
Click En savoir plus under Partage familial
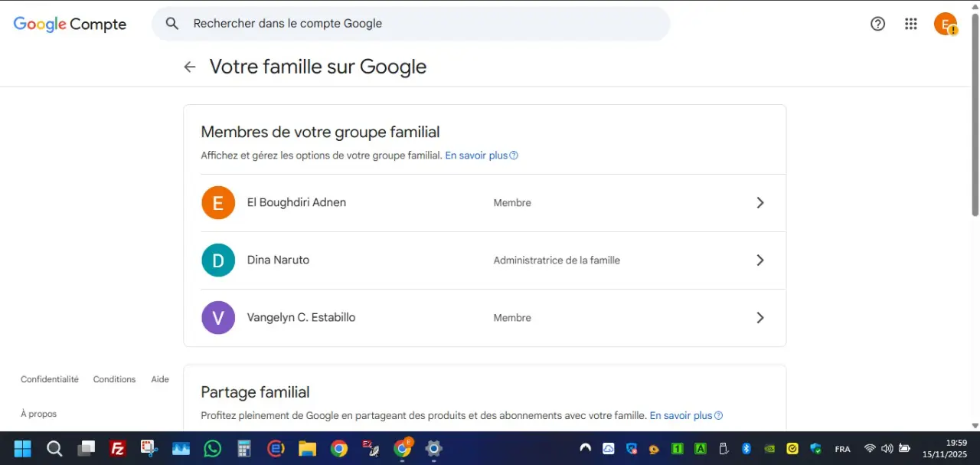point(681,416)
